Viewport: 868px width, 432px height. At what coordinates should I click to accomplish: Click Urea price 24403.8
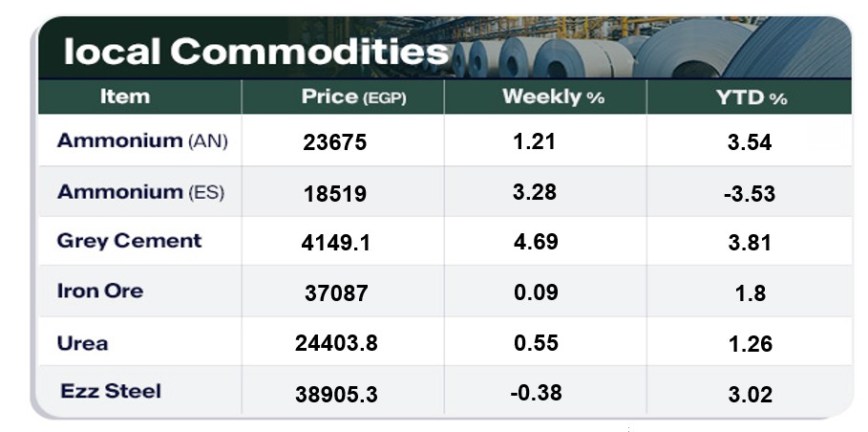tap(335, 343)
